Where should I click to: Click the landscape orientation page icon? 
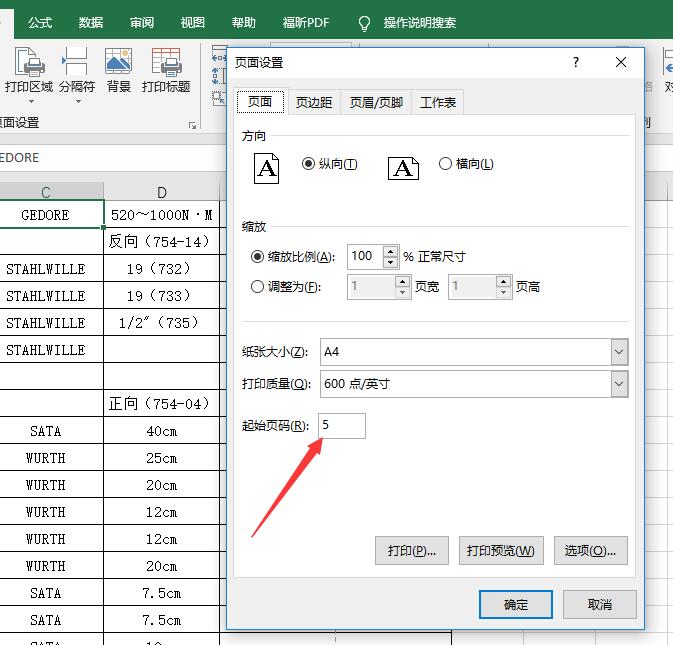[x=402, y=167]
